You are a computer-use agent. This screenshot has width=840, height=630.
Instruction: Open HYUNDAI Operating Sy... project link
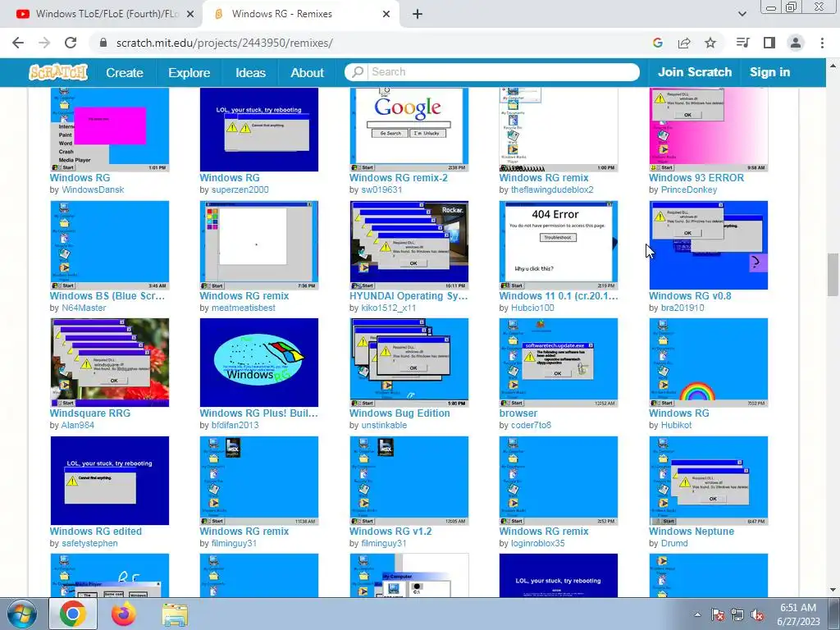409,295
